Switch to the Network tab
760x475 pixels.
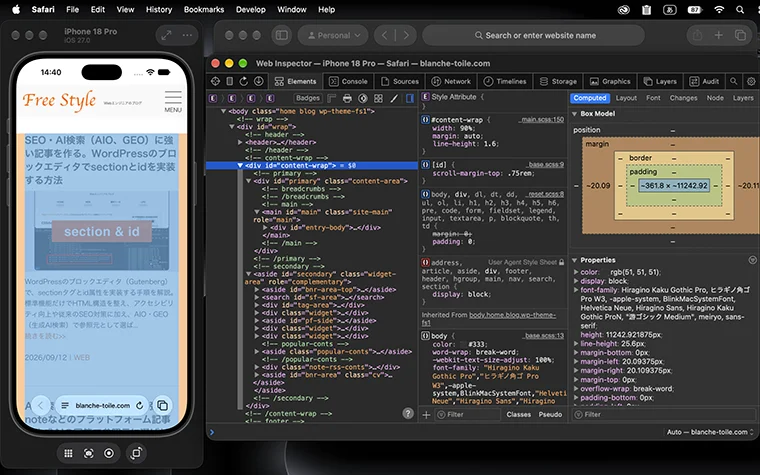(451, 81)
